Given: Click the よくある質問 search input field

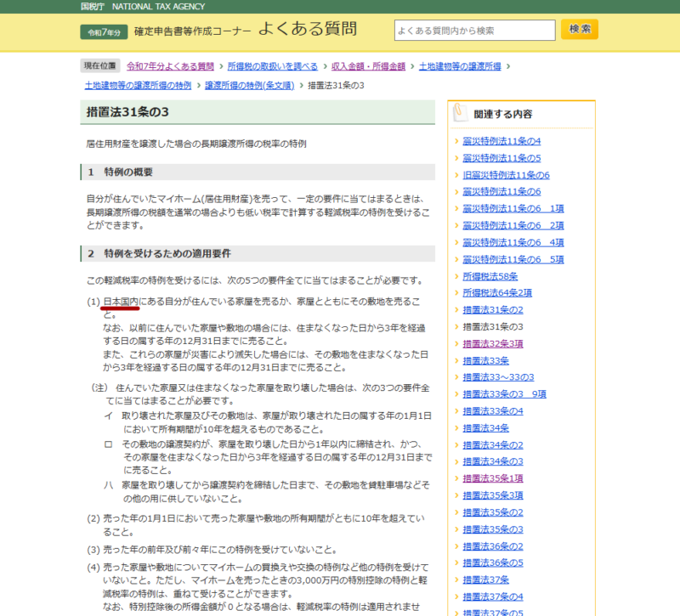Looking at the screenshot, I should (474, 31).
